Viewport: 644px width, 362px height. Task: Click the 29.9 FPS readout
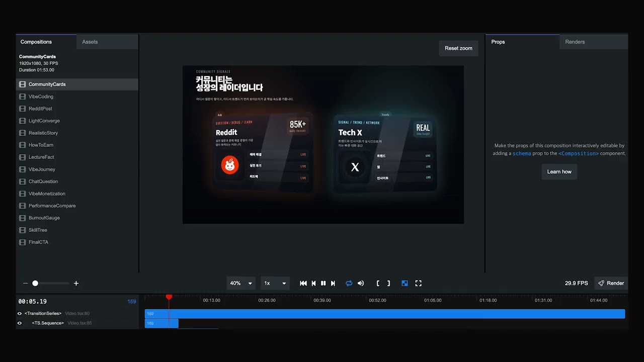[x=577, y=284]
